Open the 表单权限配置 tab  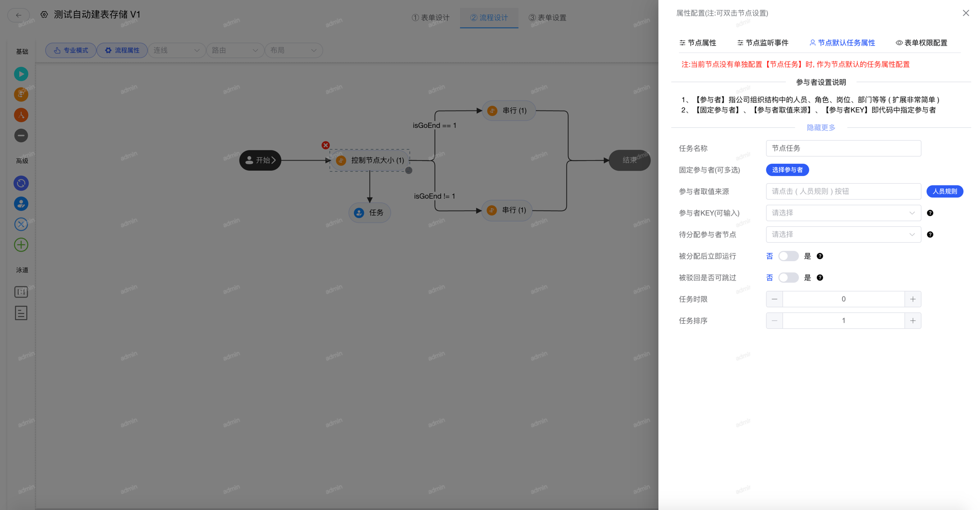[921, 43]
